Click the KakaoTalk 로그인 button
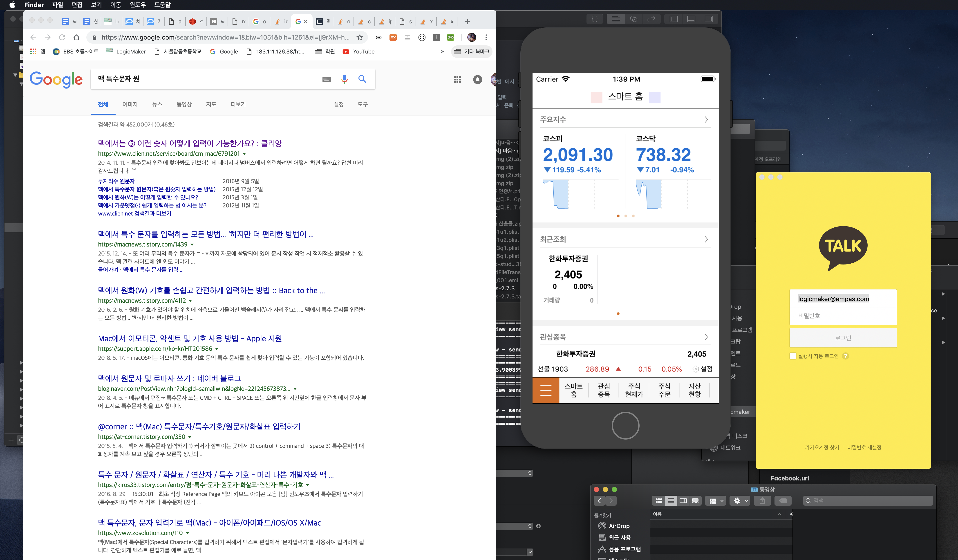Viewport: 958px width, 560px height. (x=843, y=338)
